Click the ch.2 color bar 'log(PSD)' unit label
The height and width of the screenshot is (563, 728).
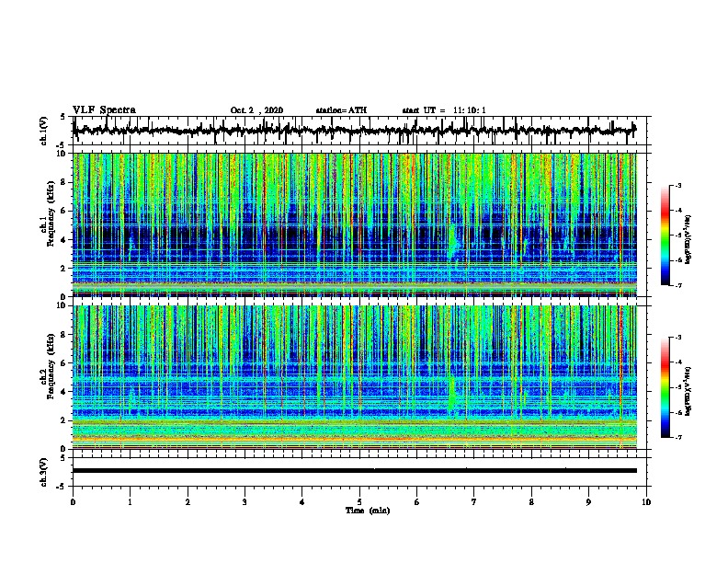point(688,392)
